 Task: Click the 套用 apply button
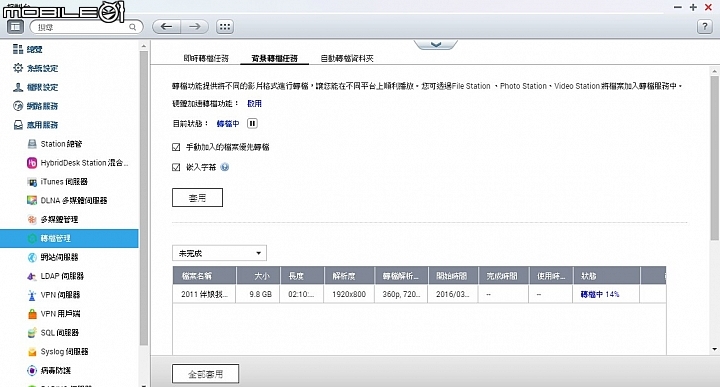click(197, 197)
